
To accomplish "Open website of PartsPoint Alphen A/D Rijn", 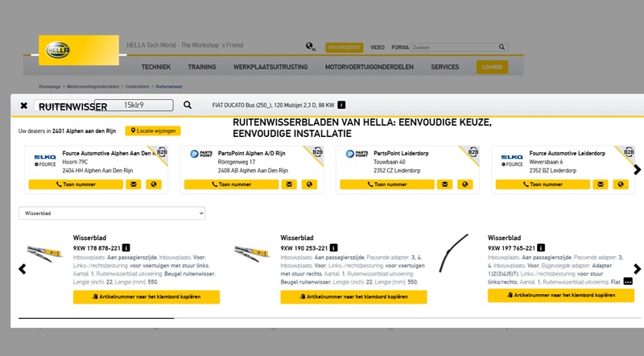I will 309,184.
